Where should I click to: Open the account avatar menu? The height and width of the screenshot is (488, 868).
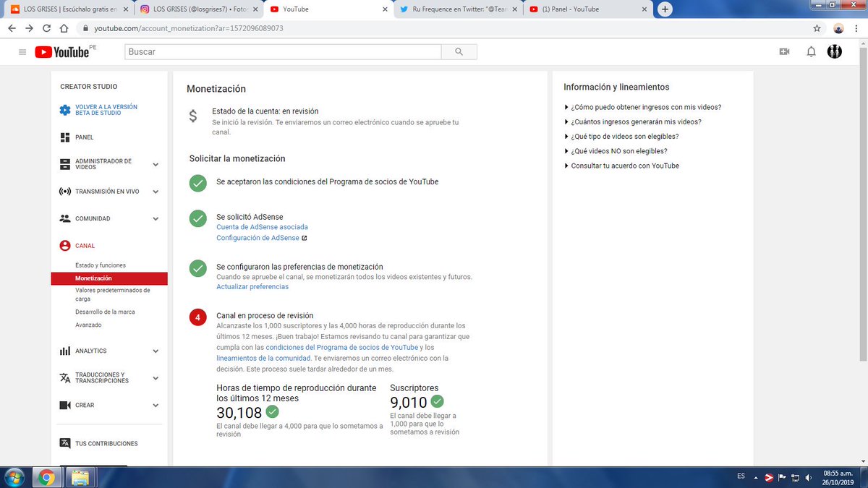[x=834, y=52]
